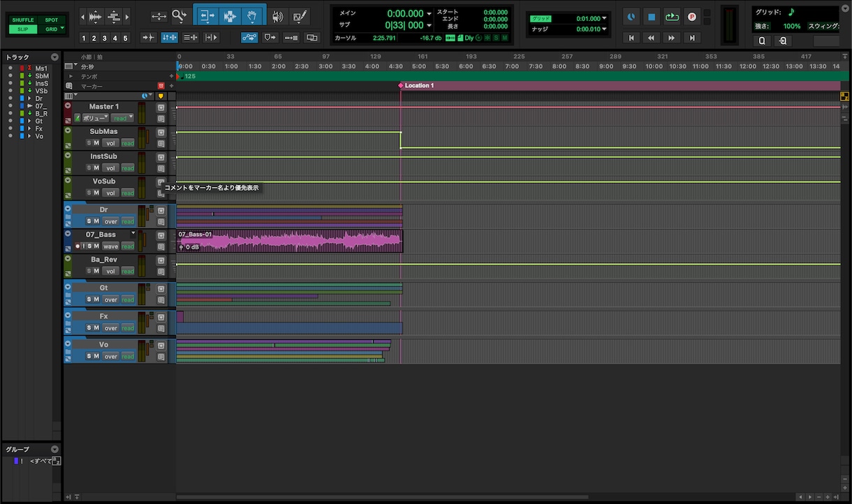The width and height of the screenshot is (852, 504).
Task: Mute the SubMas track
Action: (x=96, y=142)
